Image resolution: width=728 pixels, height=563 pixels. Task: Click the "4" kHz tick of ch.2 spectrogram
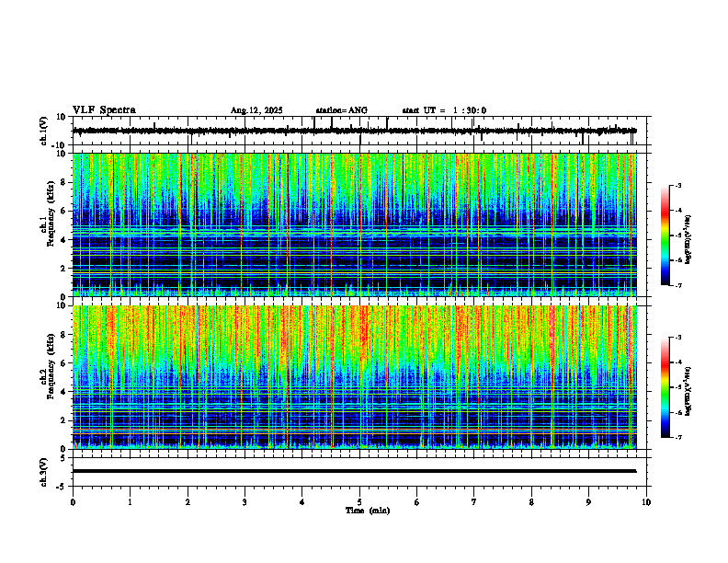tap(64, 392)
